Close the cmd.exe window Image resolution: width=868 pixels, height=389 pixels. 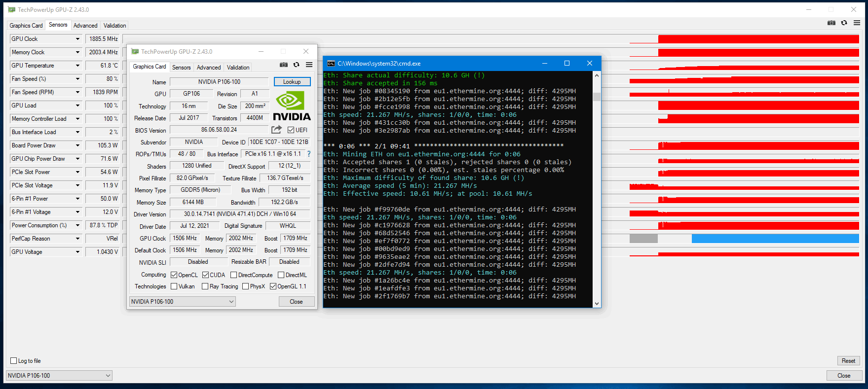click(589, 63)
